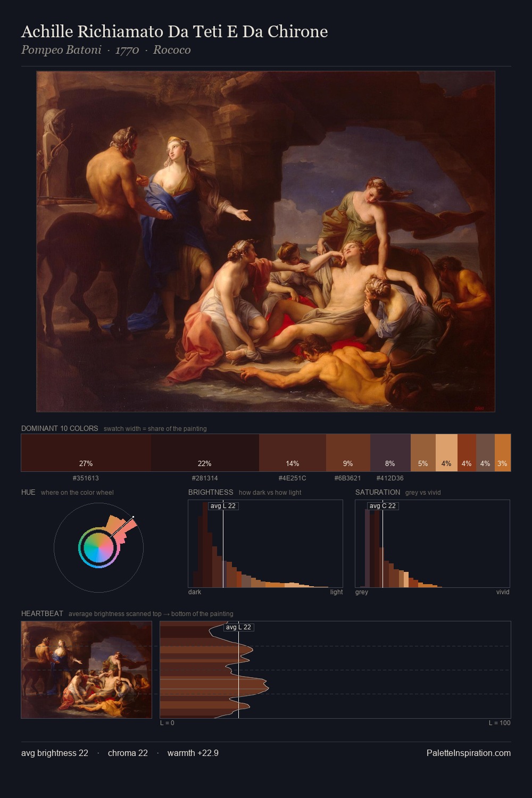Click the 'L = 100' axis label

pos(500,723)
